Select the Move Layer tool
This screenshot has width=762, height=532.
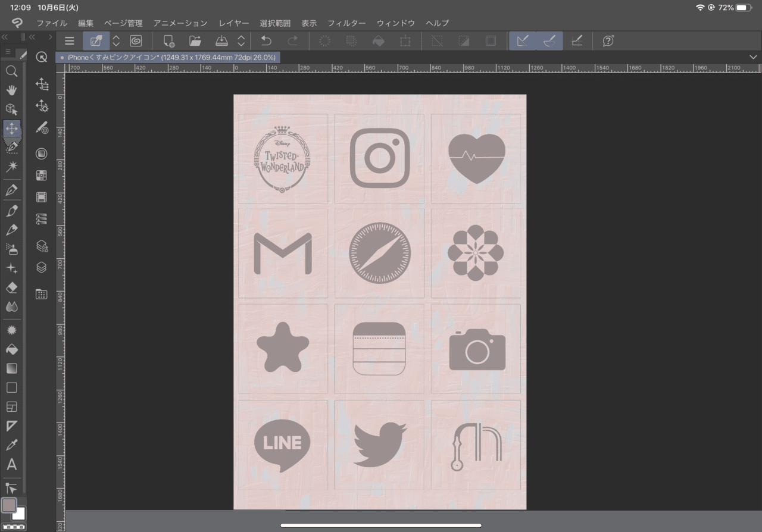click(11, 129)
